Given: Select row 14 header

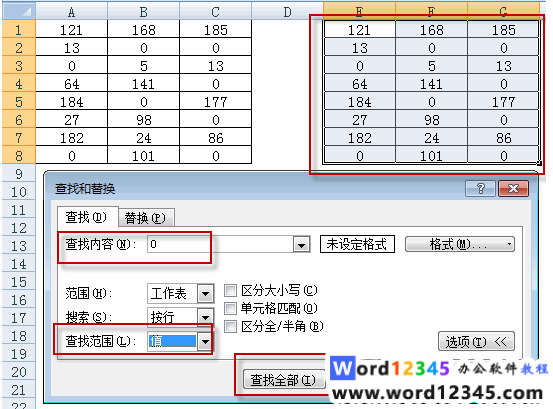Looking at the screenshot, I should coord(19,263).
